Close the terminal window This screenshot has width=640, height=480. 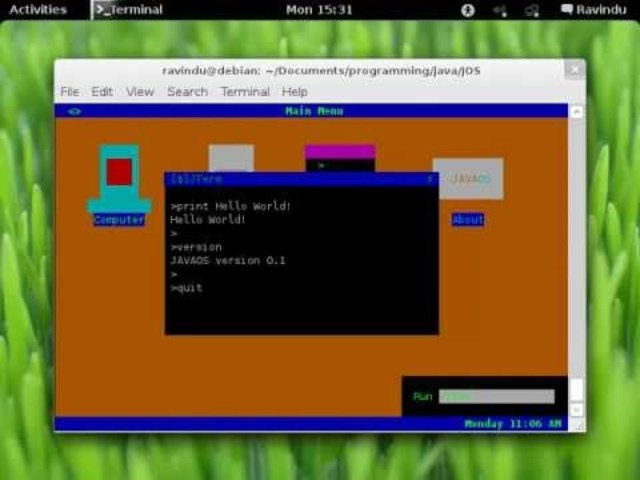[x=574, y=70]
